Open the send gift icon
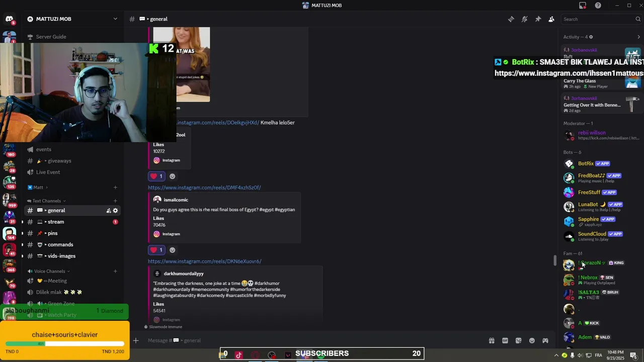 tap(492, 341)
